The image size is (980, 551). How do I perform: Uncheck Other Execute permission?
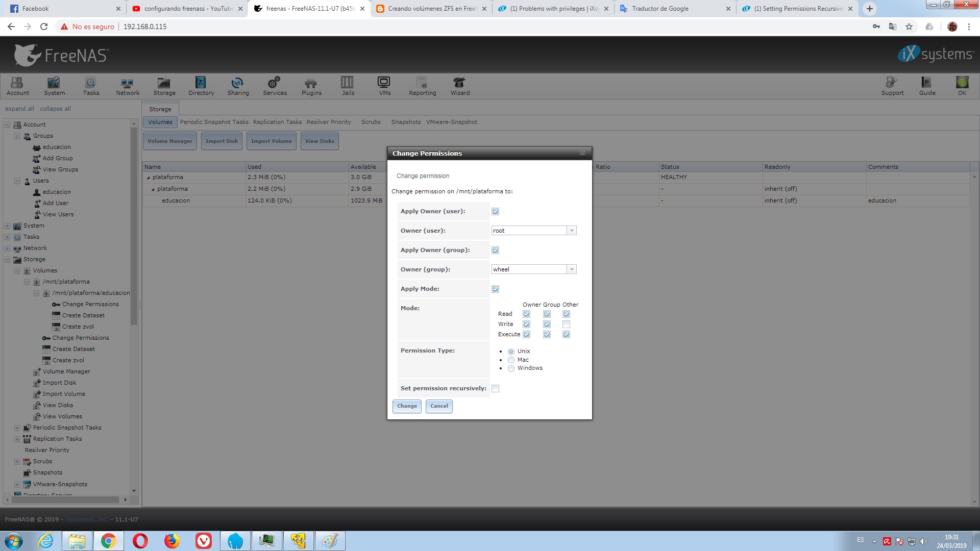[566, 334]
